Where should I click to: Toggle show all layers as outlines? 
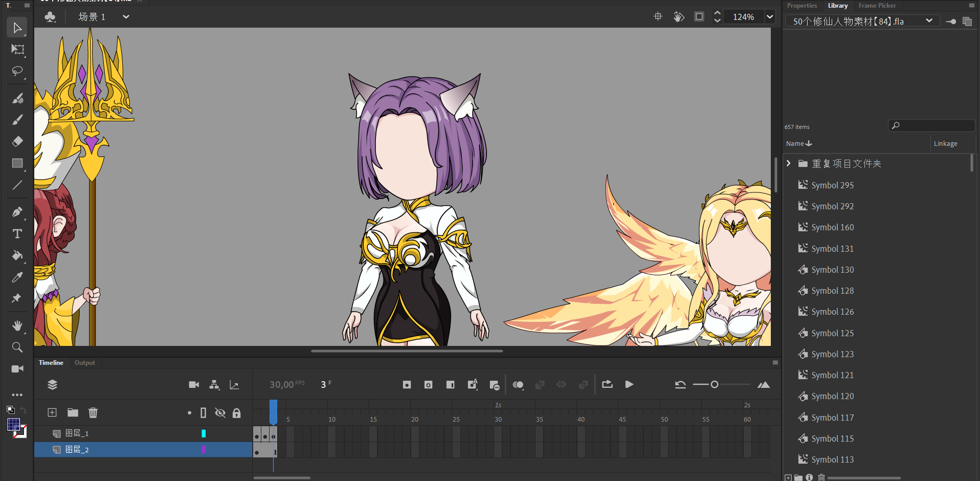click(203, 413)
